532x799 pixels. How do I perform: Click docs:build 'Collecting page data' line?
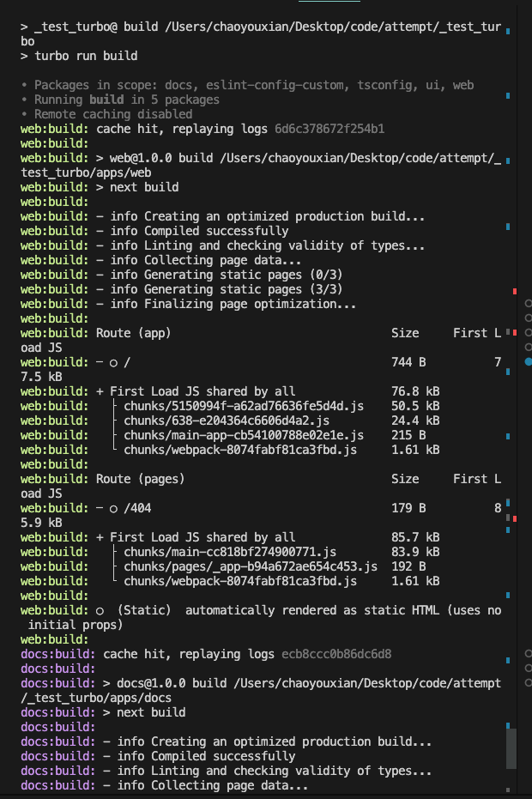click(x=165, y=786)
